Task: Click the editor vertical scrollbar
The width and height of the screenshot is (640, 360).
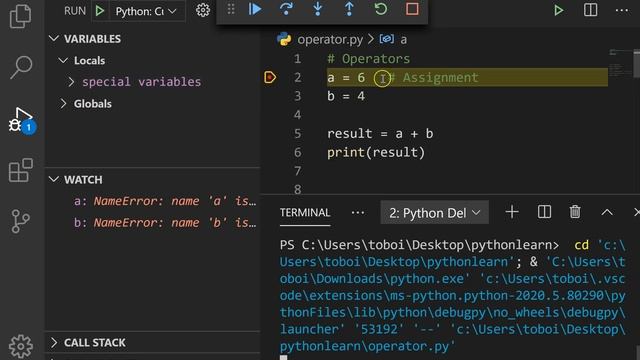Action: [x=636, y=63]
